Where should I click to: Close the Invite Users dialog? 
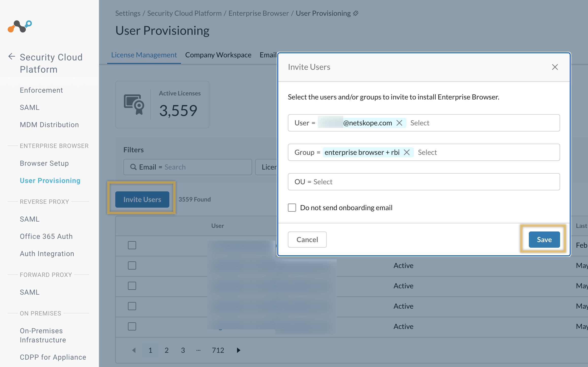pos(555,67)
